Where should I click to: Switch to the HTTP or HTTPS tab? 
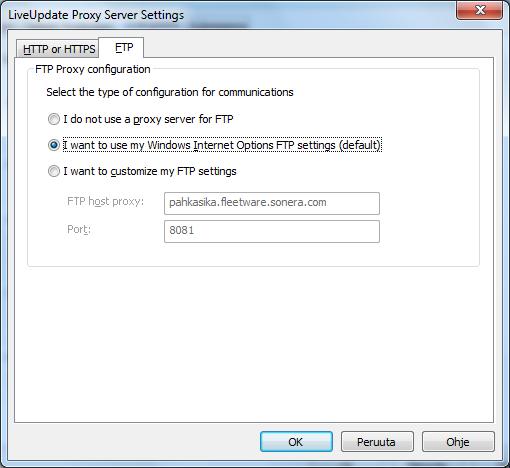pyautogui.click(x=58, y=49)
